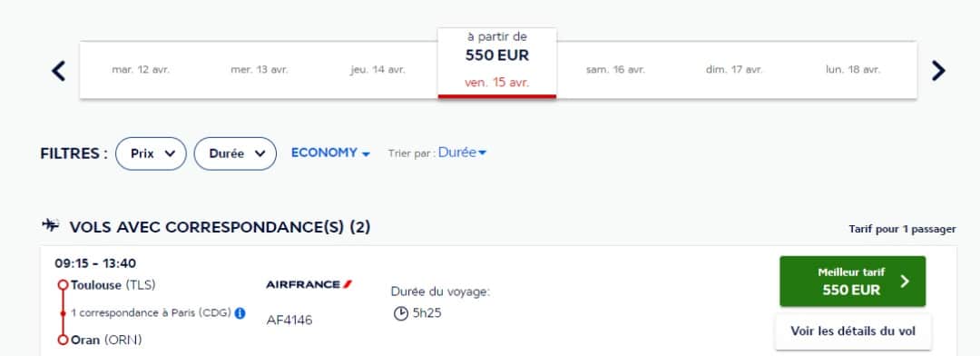The image size is (980, 356).
Task: Advance to later dates with right arrow
Action: click(x=938, y=71)
